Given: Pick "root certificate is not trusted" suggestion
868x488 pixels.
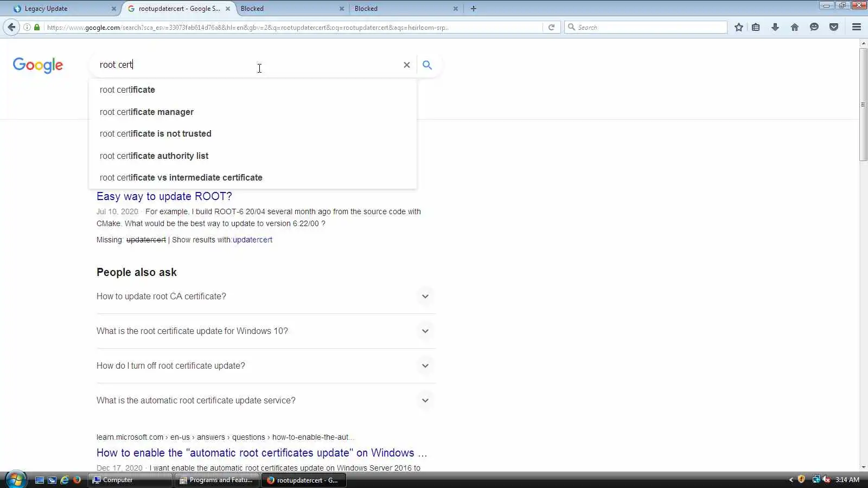Looking at the screenshot, I should tap(253, 134).
